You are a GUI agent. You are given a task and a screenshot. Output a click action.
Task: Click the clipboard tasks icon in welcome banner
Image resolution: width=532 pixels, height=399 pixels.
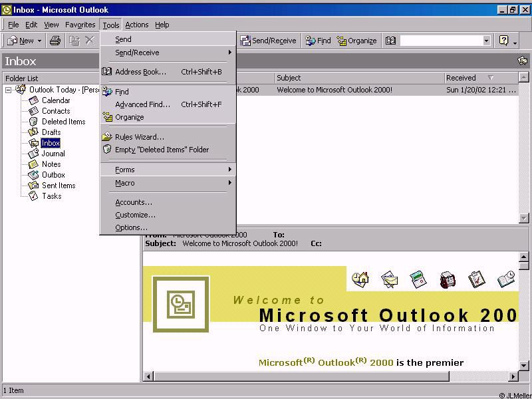pos(476,279)
